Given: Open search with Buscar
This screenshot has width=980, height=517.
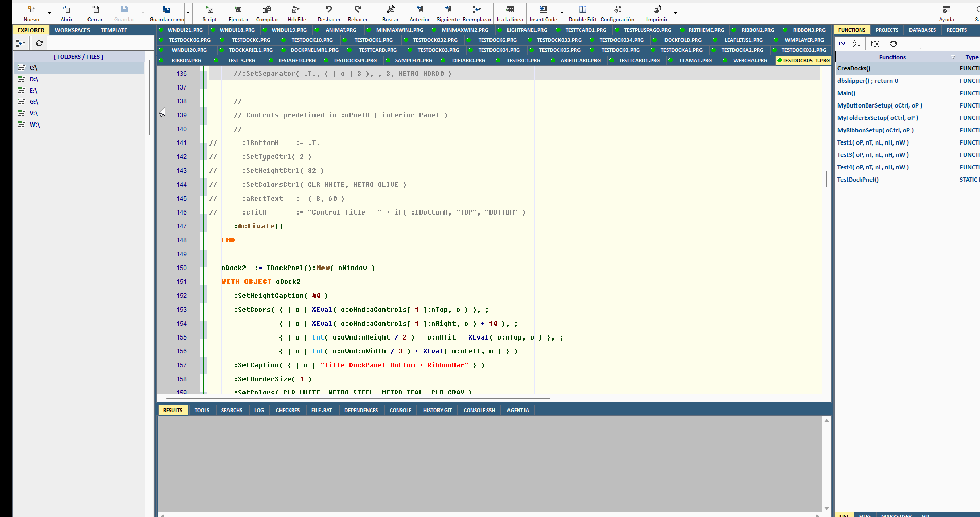Looking at the screenshot, I should pos(391,13).
